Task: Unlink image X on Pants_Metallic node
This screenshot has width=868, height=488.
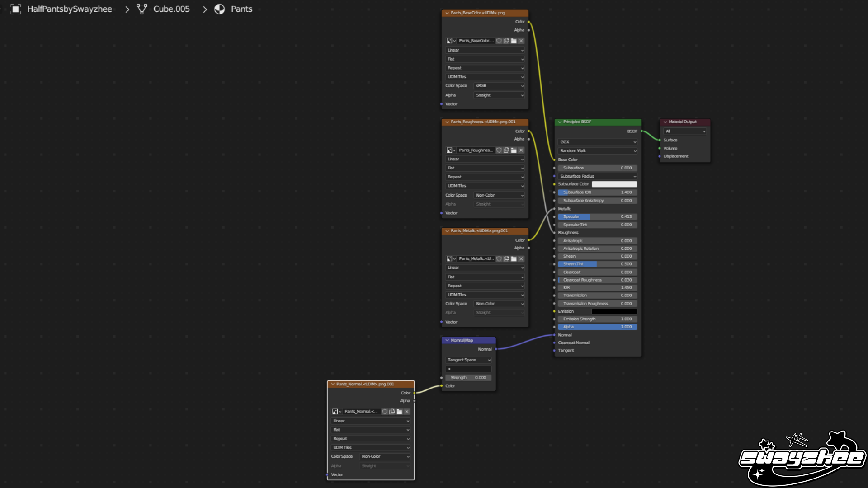Action: coord(521,259)
